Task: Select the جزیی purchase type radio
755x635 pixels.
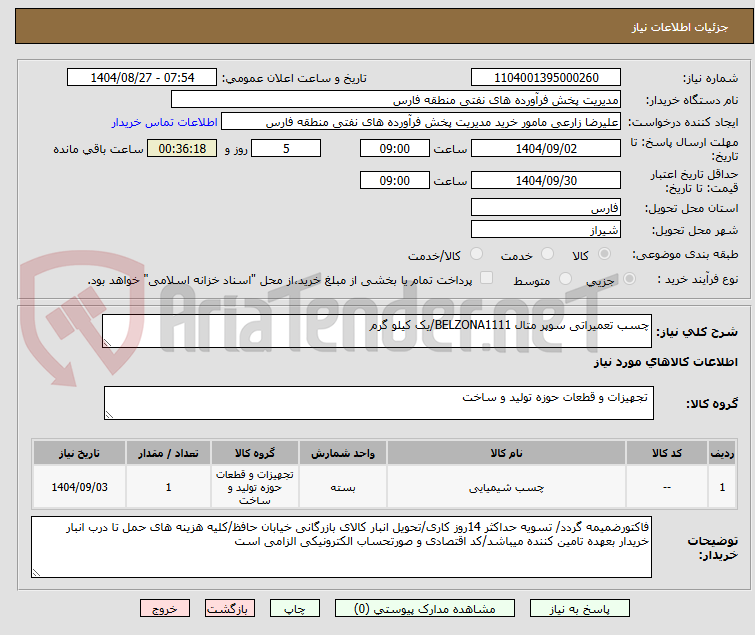Action: tap(629, 279)
